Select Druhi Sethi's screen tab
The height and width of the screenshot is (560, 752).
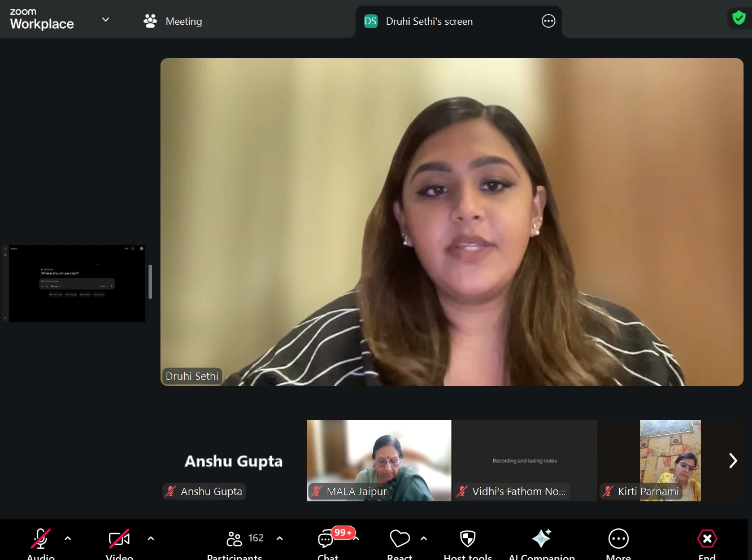[x=429, y=21]
